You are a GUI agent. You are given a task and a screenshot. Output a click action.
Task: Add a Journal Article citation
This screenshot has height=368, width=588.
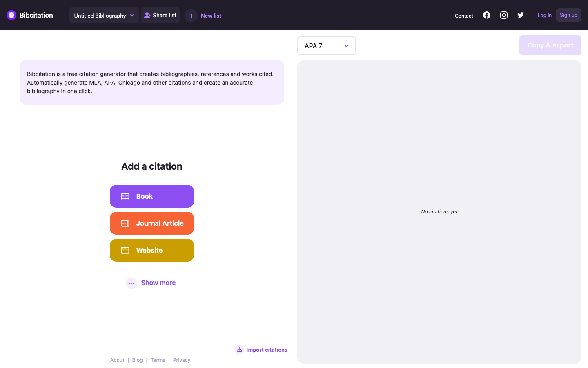click(152, 223)
